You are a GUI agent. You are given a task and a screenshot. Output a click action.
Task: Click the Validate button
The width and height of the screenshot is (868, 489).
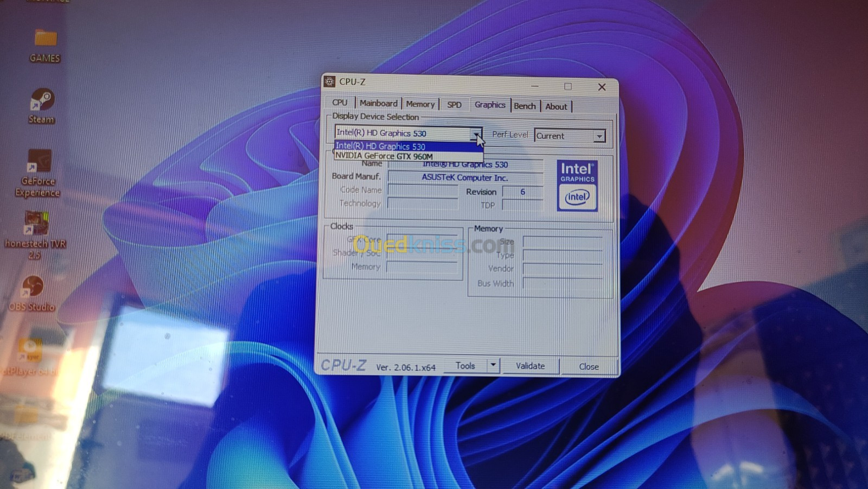point(530,366)
